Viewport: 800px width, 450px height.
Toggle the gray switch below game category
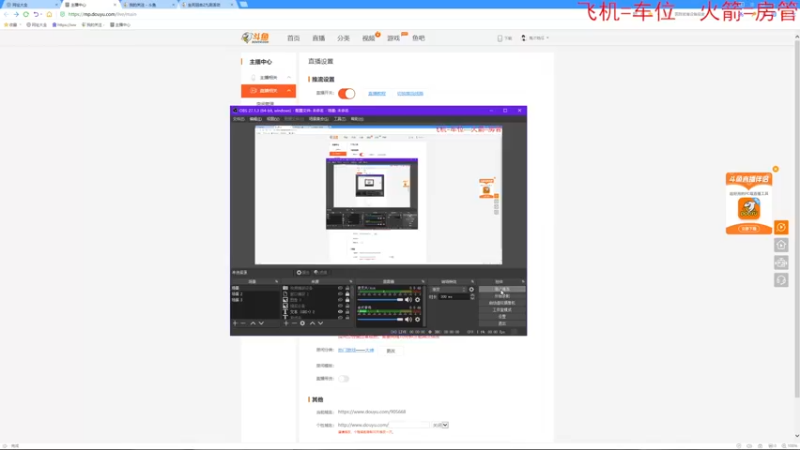click(x=343, y=379)
